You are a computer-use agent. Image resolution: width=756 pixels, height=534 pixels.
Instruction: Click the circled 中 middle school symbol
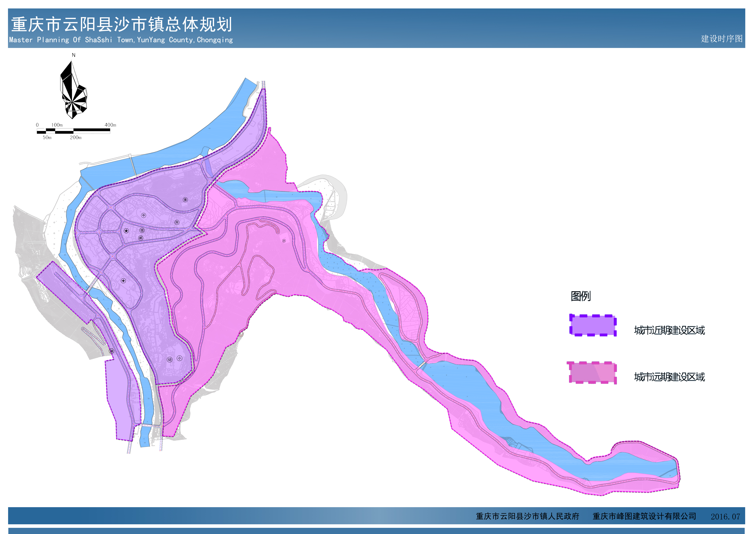tap(144, 215)
